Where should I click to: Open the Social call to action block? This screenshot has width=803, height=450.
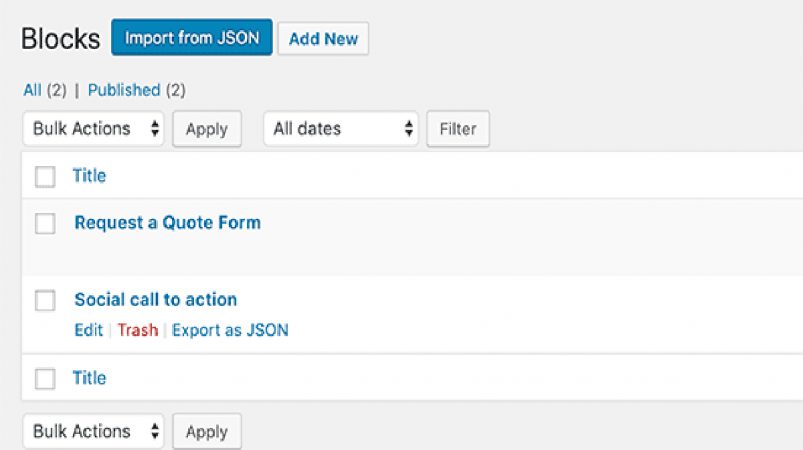click(156, 299)
